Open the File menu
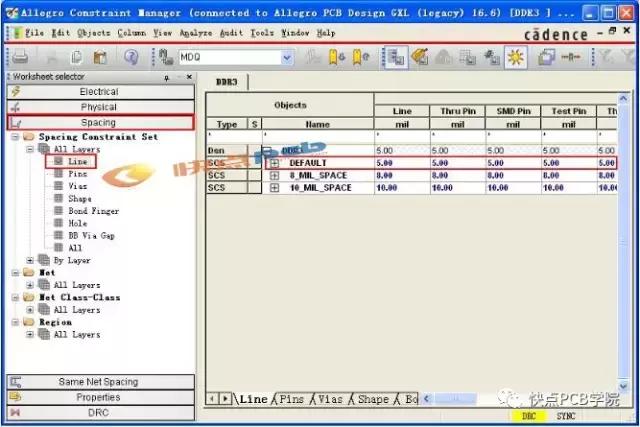 click(34, 33)
